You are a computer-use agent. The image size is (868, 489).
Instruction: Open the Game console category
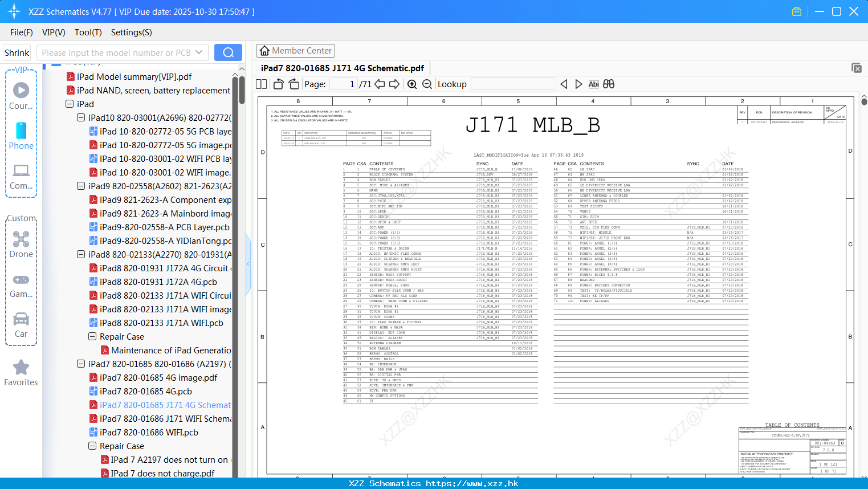(x=21, y=285)
